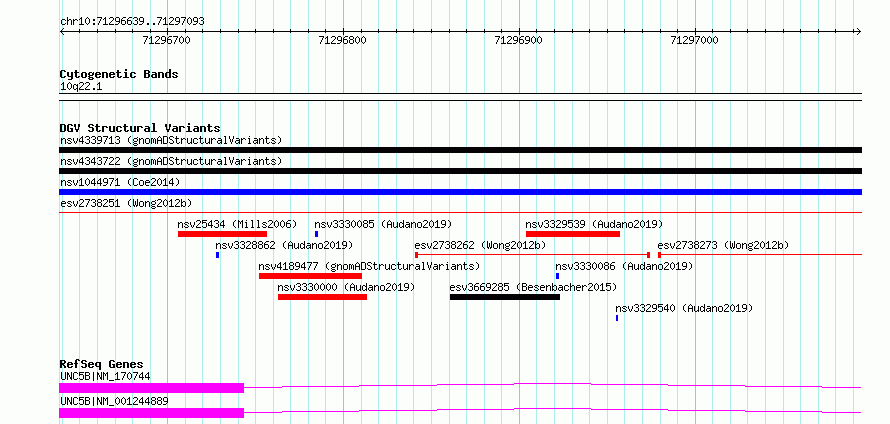This screenshot has width=890, height=424.
Task: Click the DGV Structural Variants track title
Action: click(x=140, y=128)
